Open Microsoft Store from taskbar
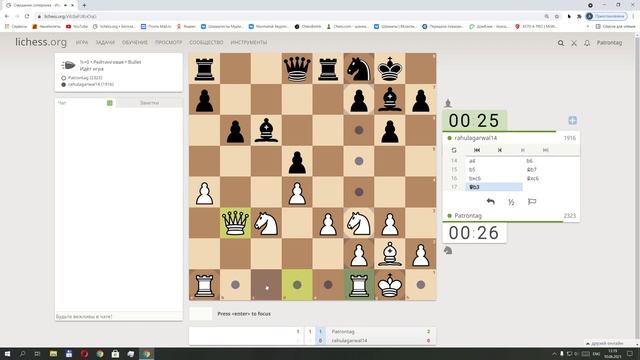This screenshot has height=360, width=640. click(116, 353)
